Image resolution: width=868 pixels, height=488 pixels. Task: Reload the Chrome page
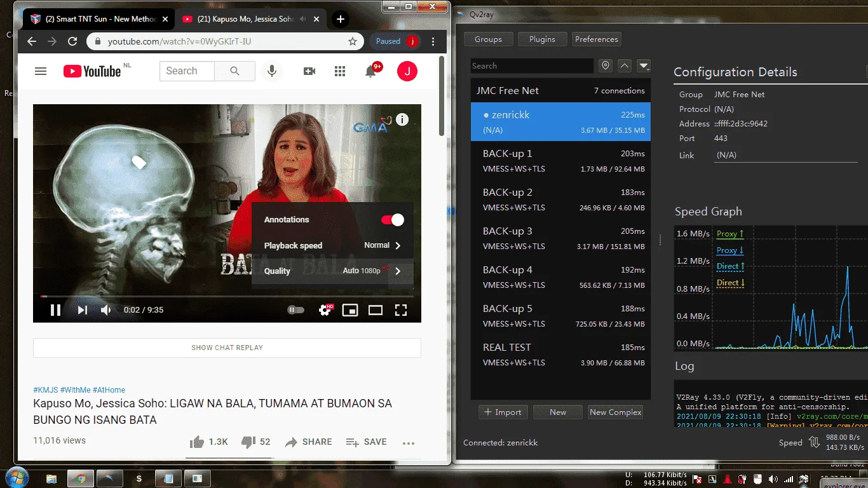(72, 41)
